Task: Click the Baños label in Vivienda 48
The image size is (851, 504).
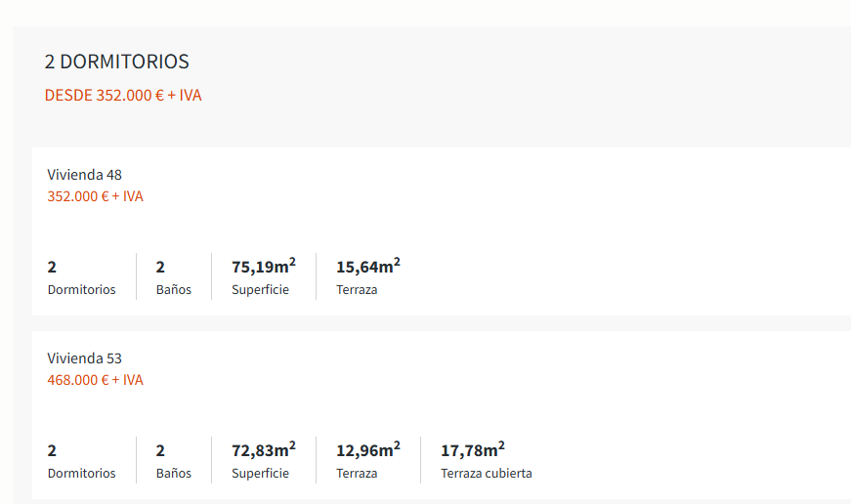Action: pyautogui.click(x=174, y=290)
